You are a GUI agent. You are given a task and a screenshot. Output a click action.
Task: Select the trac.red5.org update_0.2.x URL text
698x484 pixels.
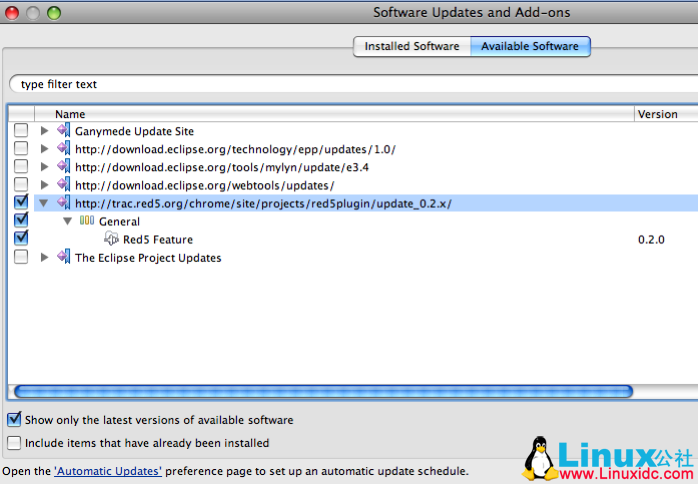264,203
